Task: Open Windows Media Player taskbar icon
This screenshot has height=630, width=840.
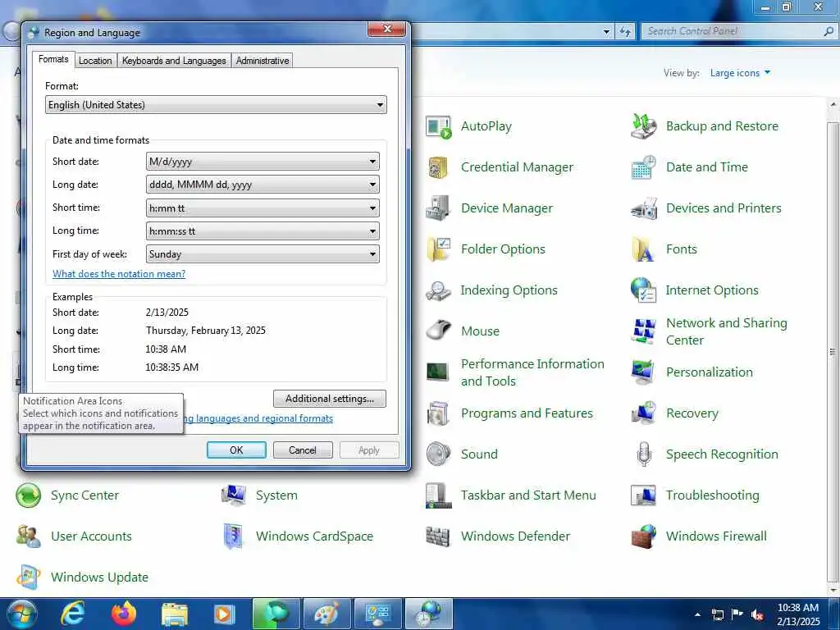Action: (225, 614)
